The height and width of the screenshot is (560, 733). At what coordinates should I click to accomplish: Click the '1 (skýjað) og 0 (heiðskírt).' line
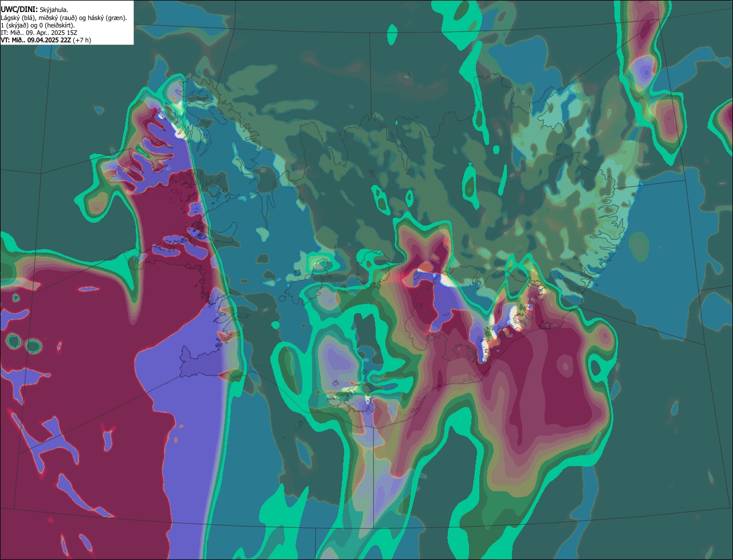click(x=38, y=25)
